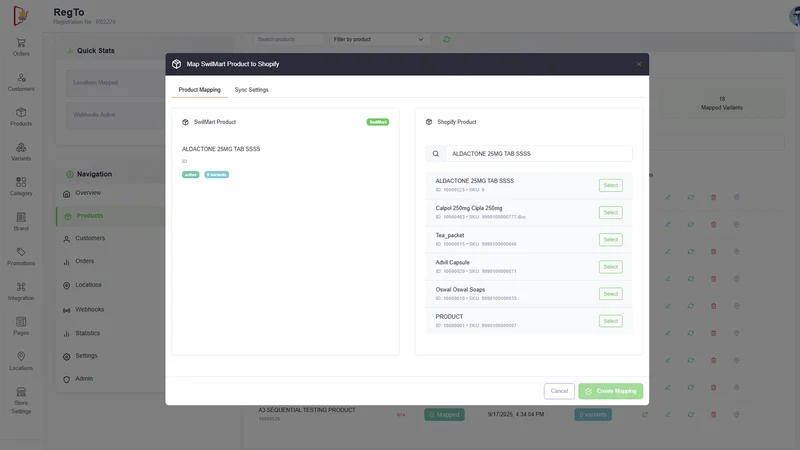
Task: Open Category in the left sidebar
Action: [x=21, y=187]
